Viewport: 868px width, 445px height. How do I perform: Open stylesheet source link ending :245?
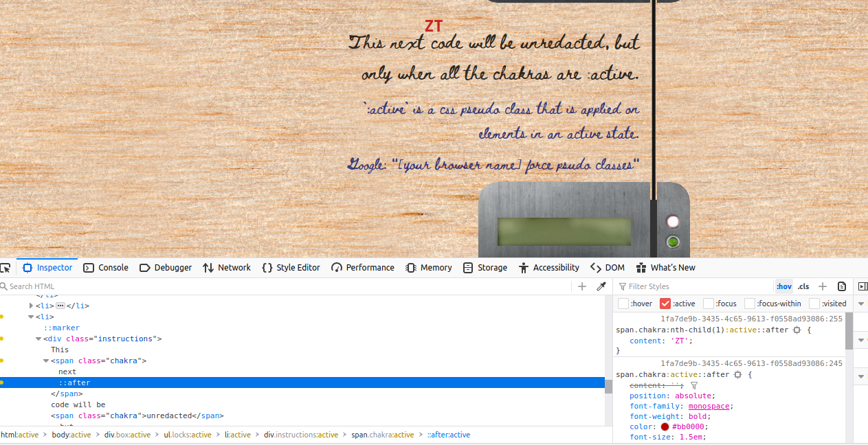click(x=751, y=363)
